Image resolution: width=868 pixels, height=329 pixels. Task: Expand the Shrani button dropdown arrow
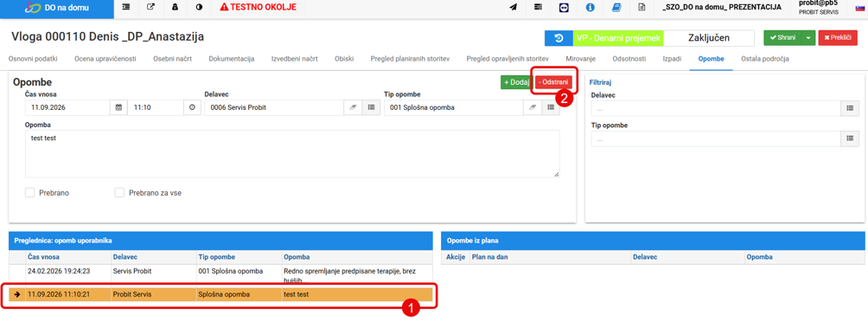click(x=807, y=38)
